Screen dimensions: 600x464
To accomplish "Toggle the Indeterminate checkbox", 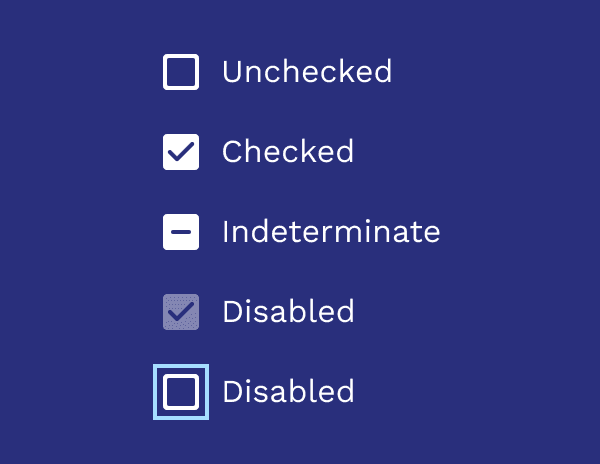I will click(181, 232).
